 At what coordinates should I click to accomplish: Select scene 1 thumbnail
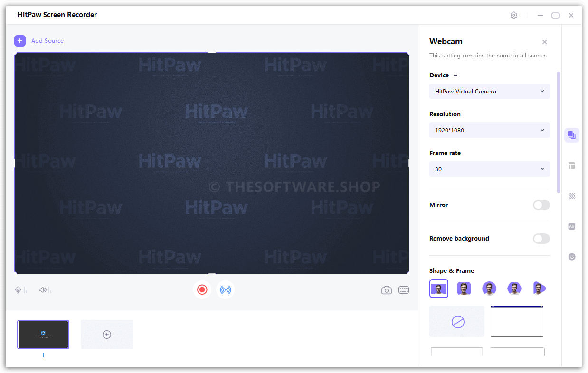pyautogui.click(x=43, y=335)
